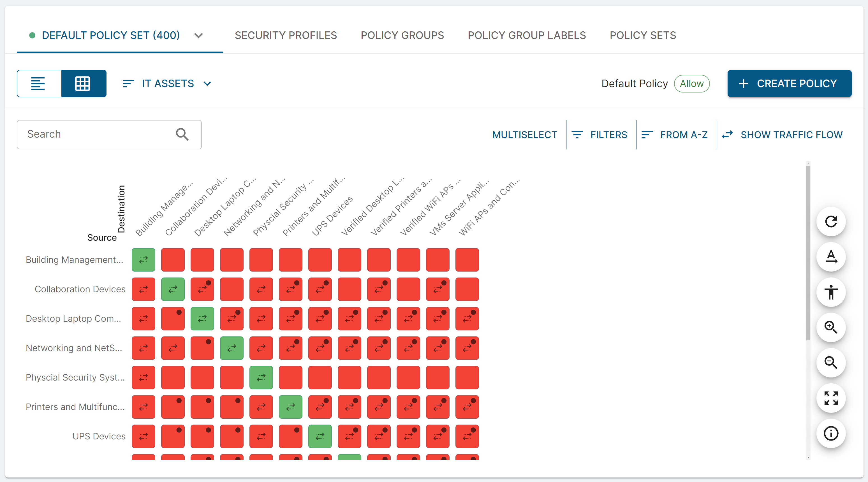
Task: Click into the Search input field
Action: (x=98, y=135)
